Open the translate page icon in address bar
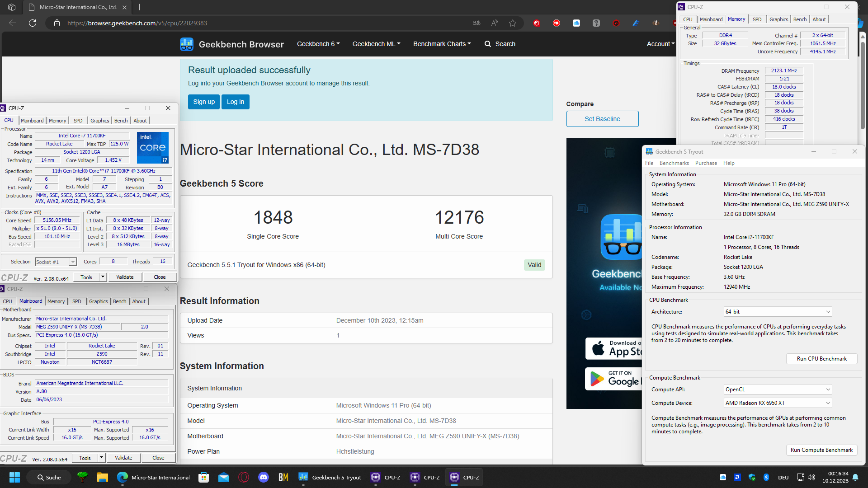The width and height of the screenshot is (868, 488). pos(476,23)
